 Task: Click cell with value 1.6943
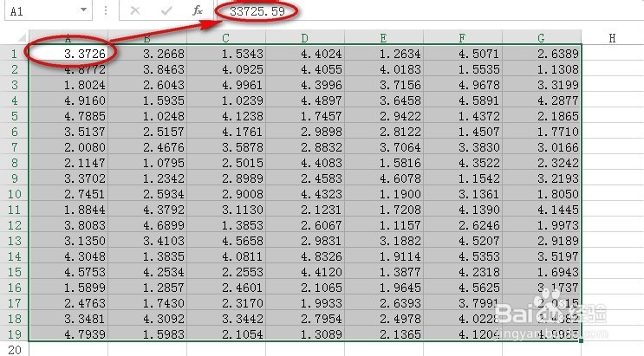(x=542, y=272)
